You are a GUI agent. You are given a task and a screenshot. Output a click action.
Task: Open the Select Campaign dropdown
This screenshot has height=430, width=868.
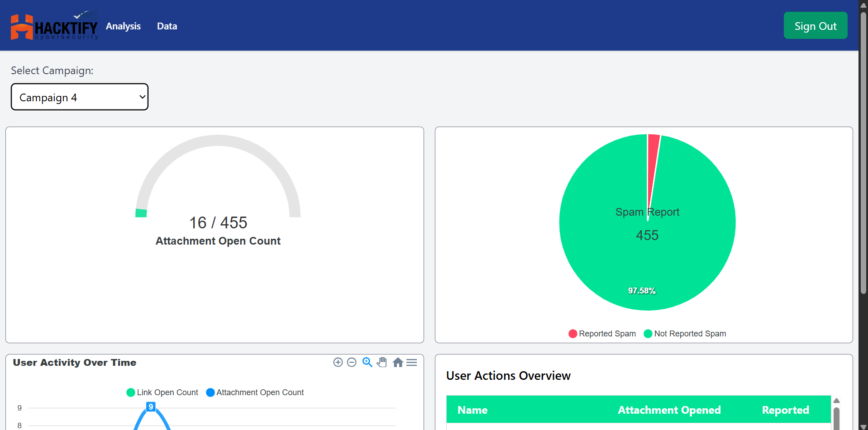[x=80, y=97]
